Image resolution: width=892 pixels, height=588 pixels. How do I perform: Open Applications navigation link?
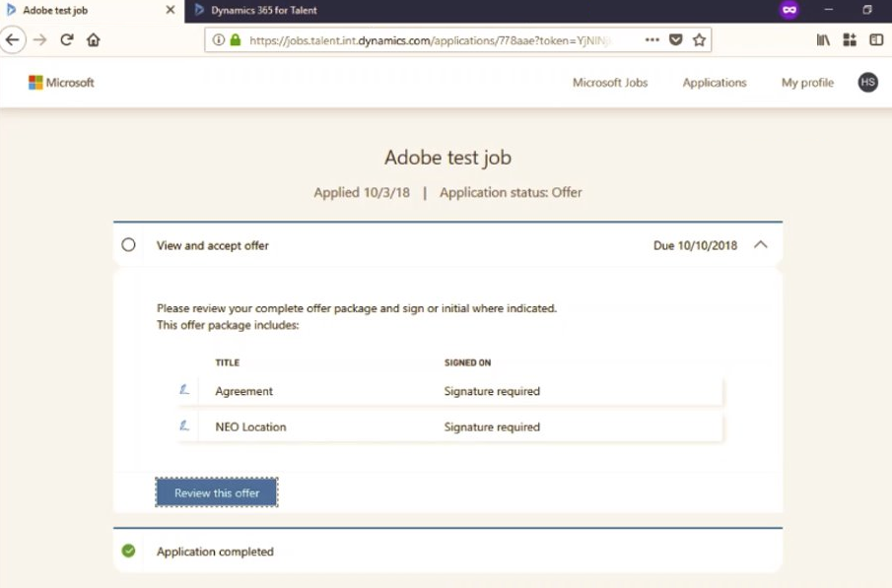pyautogui.click(x=715, y=83)
